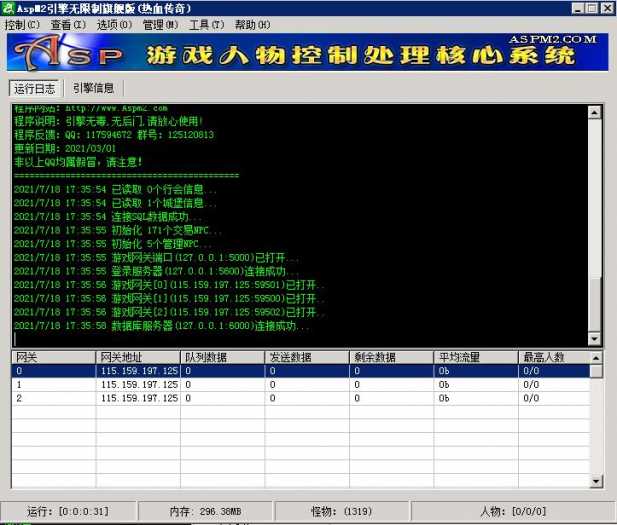Click the 更新日期 2021/03/01 log line
Viewport: 617px width, 525px height.
(x=65, y=149)
